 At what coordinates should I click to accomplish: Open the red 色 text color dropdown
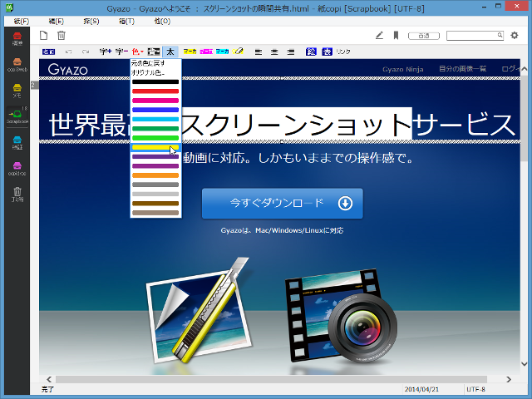[137, 52]
